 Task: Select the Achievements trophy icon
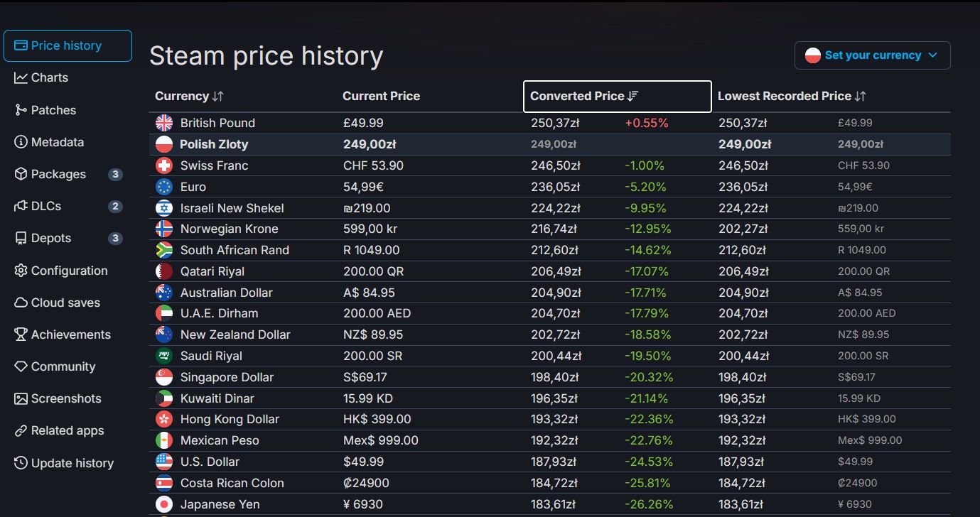point(21,334)
